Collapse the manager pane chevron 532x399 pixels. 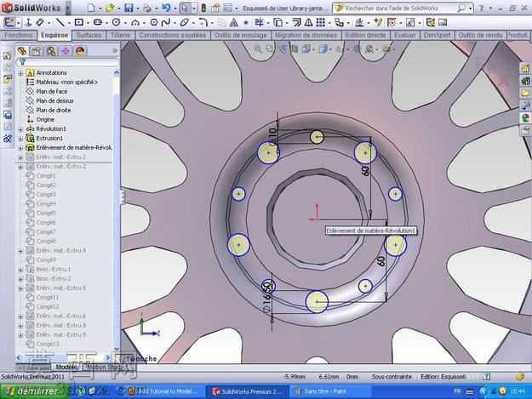point(115,51)
